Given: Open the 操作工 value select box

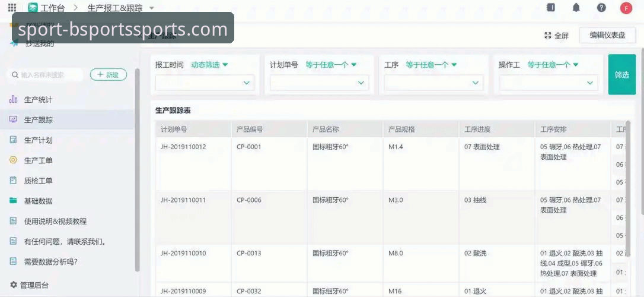Looking at the screenshot, I should point(549,83).
